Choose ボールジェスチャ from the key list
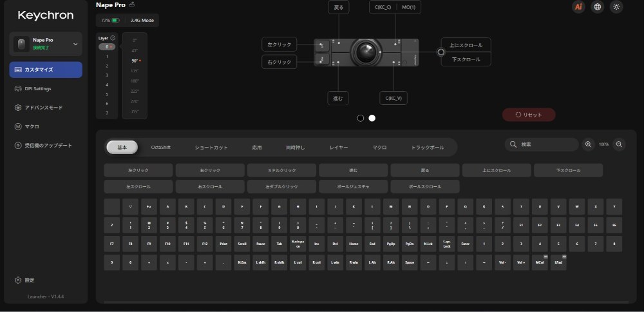Screen dimensions: 644x312 point(353,186)
